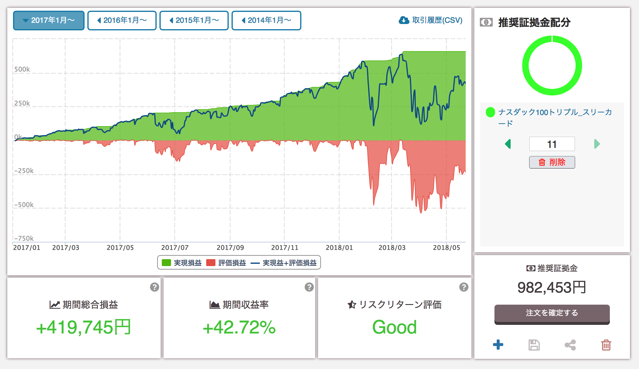Click the green allocation donut chart
This screenshot has width=639, height=369.
point(552,66)
